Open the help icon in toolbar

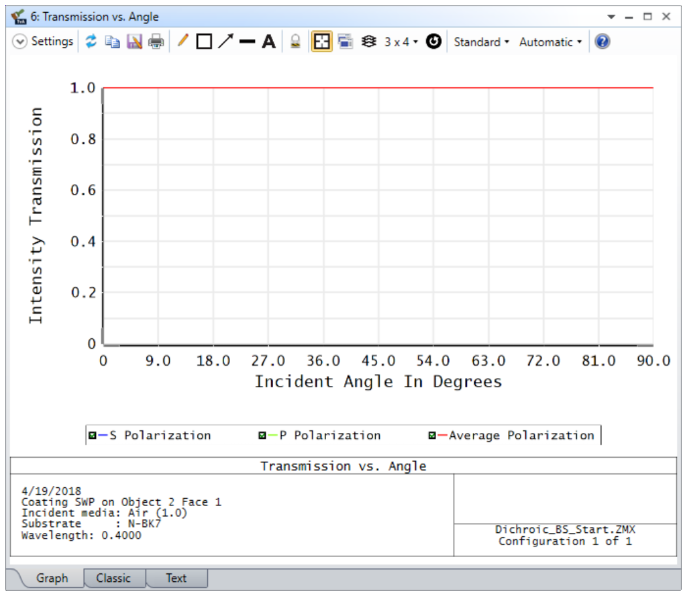(602, 42)
